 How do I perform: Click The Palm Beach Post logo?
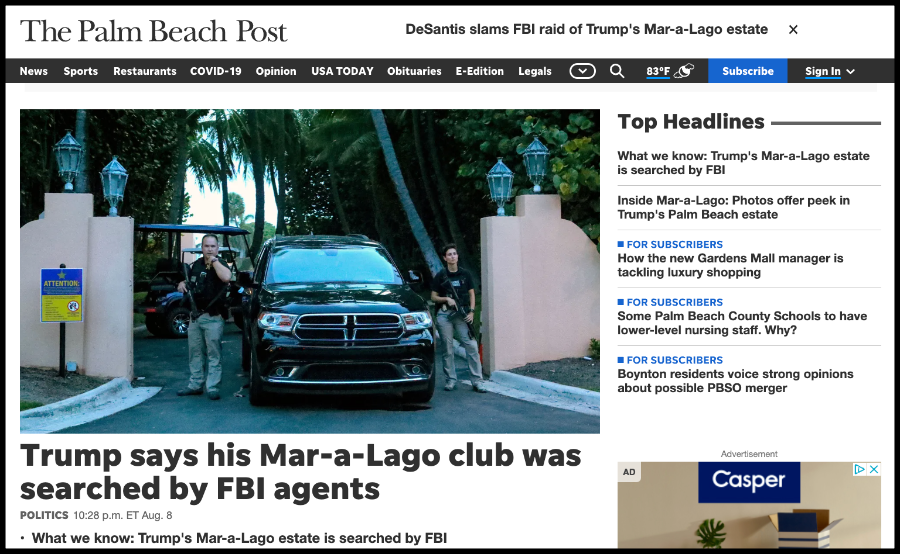153,31
